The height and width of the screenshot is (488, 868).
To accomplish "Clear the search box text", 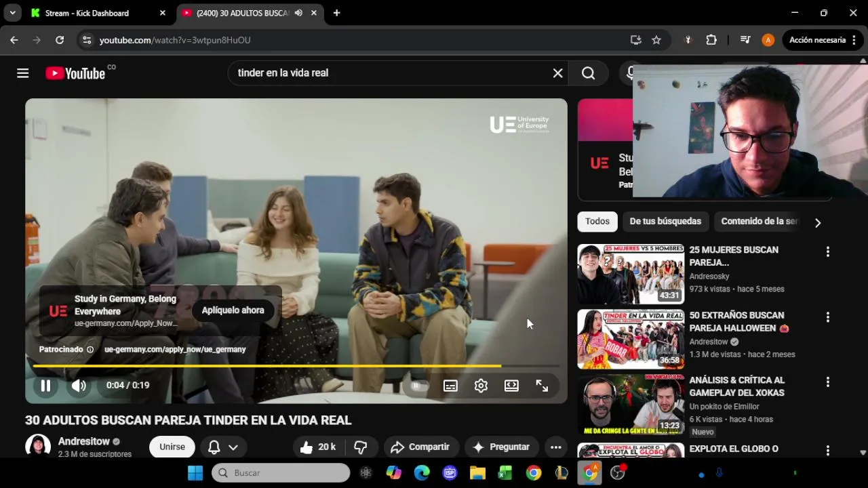I will click(557, 73).
